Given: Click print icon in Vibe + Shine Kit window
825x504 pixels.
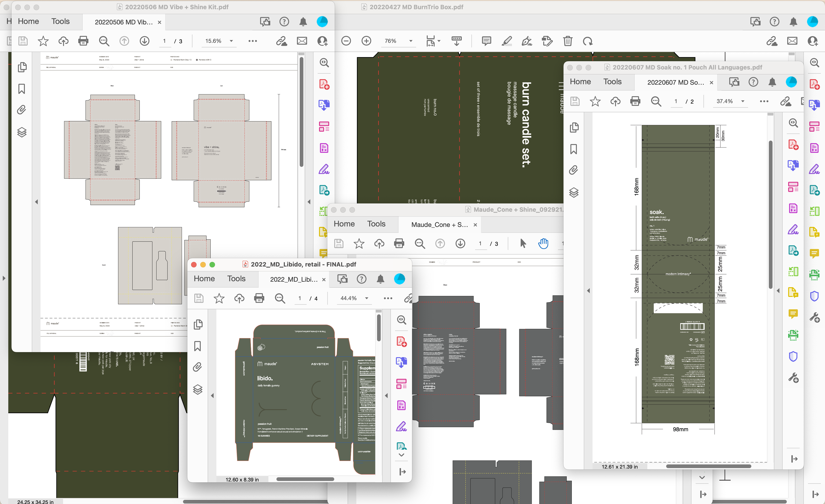Looking at the screenshot, I should pos(83,41).
